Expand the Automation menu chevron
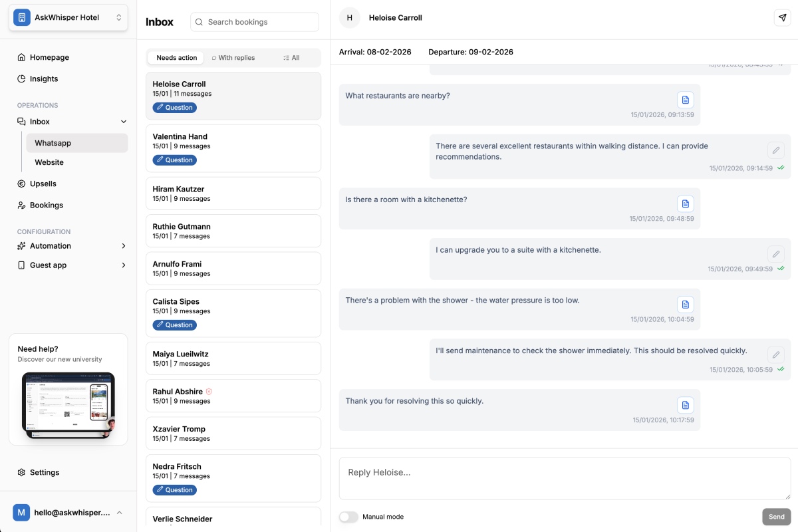 tap(123, 246)
